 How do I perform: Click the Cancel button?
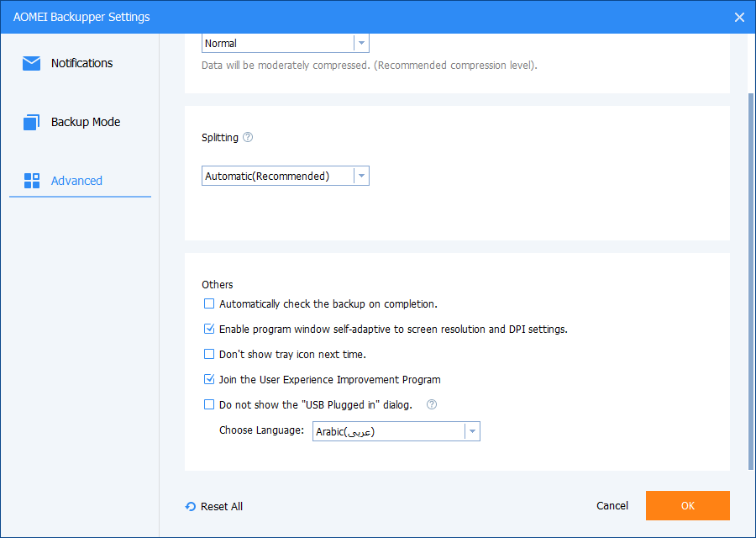point(612,506)
